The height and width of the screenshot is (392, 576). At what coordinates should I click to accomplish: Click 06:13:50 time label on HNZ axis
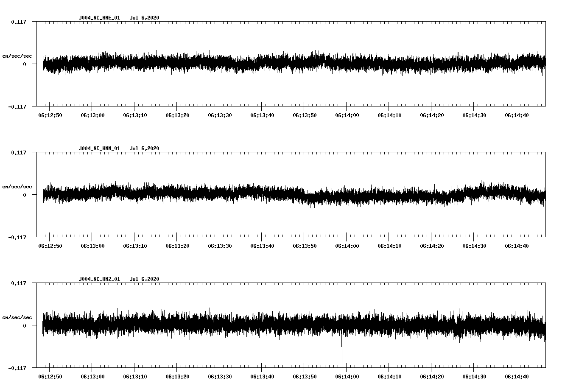305,377
